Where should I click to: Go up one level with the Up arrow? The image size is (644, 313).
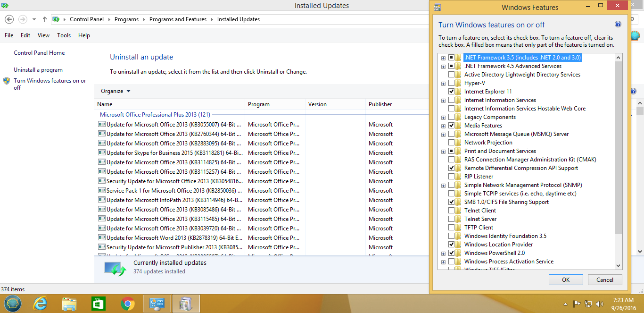[45, 19]
